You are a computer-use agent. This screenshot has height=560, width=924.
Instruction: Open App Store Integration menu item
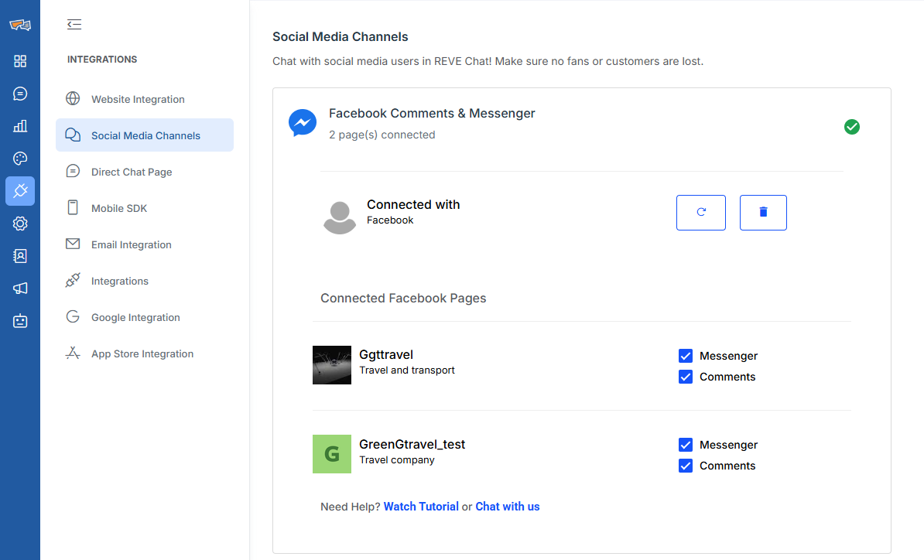pyautogui.click(x=145, y=354)
